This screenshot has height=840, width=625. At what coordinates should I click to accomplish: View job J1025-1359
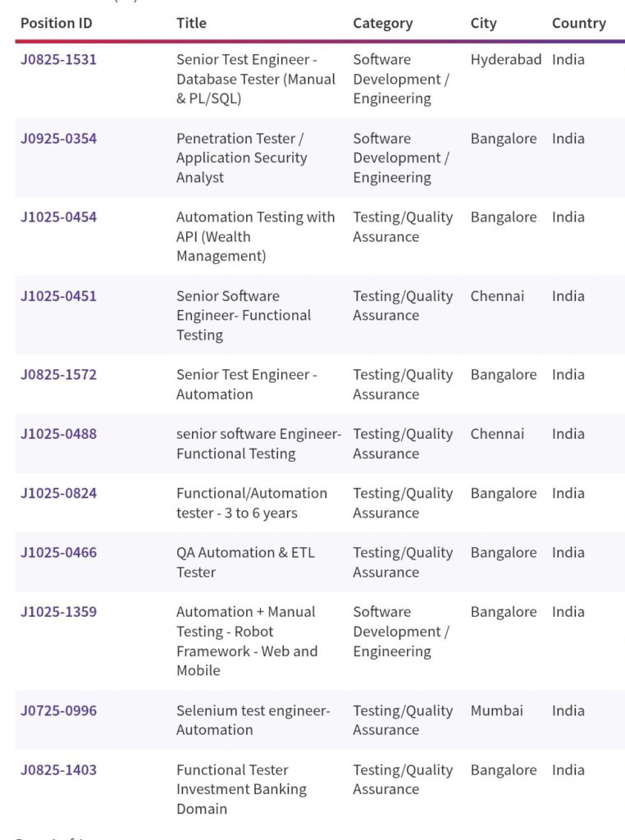(58, 612)
